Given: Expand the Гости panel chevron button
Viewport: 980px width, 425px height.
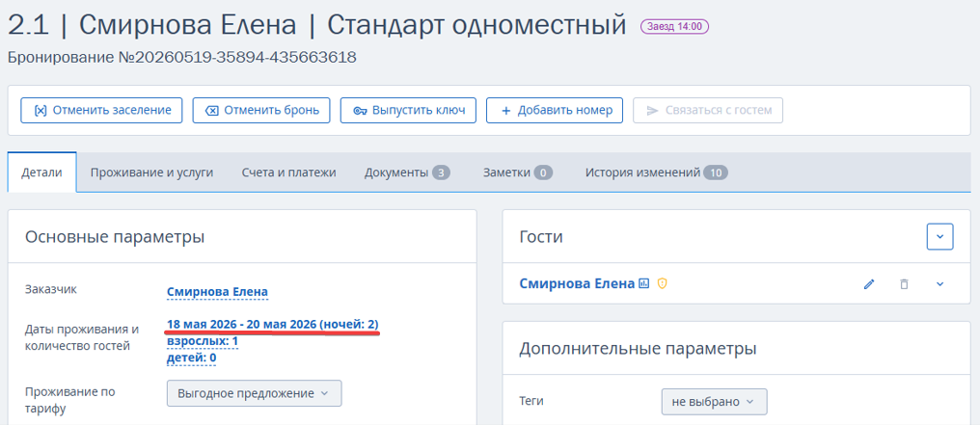Looking at the screenshot, I should tap(939, 236).
